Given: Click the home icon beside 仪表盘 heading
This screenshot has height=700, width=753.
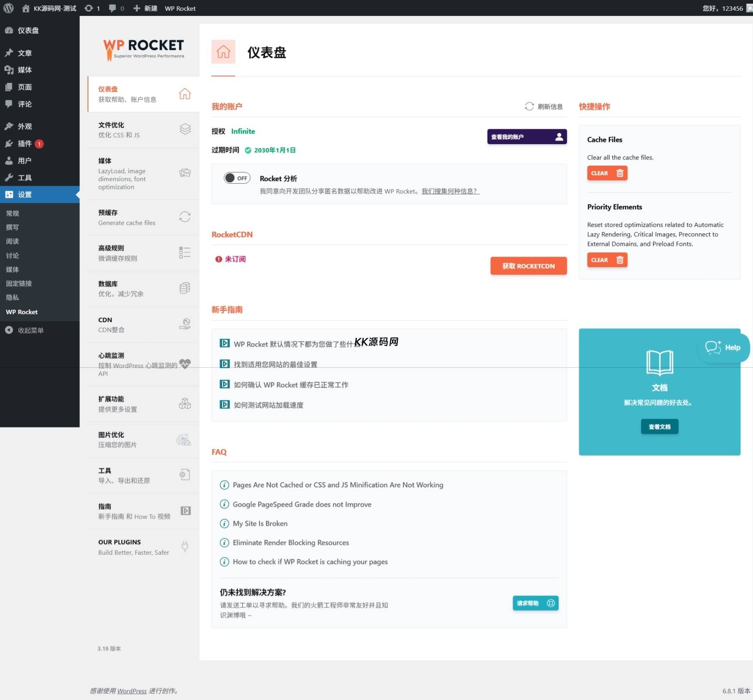Looking at the screenshot, I should coord(223,52).
